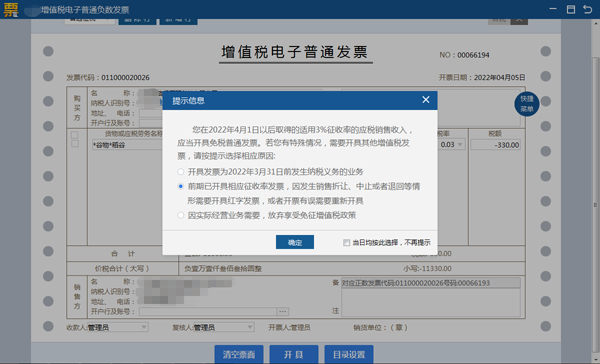Click the return arrow icon in title bar

tap(587, 9)
